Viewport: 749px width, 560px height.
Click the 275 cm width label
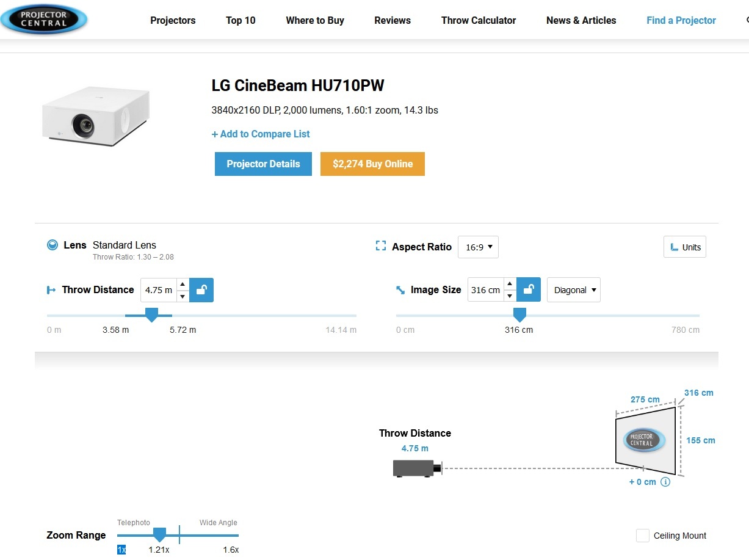coord(645,399)
